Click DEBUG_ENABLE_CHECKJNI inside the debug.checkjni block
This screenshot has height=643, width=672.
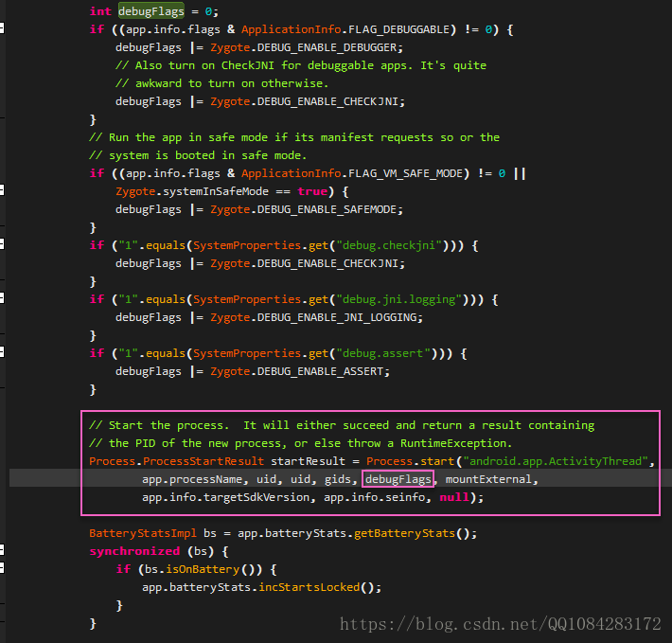[x=327, y=263]
